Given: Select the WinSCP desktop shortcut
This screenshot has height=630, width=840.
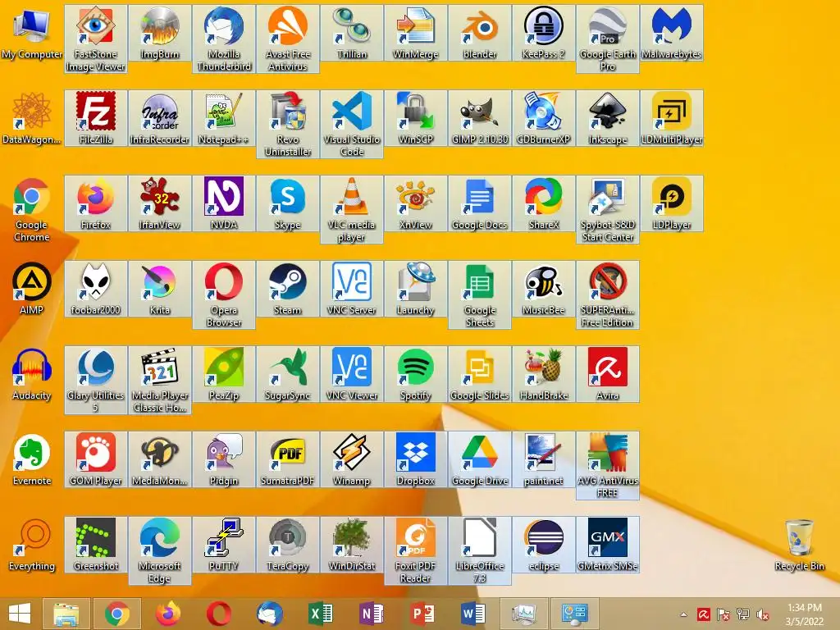Looking at the screenshot, I should tap(416, 118).
